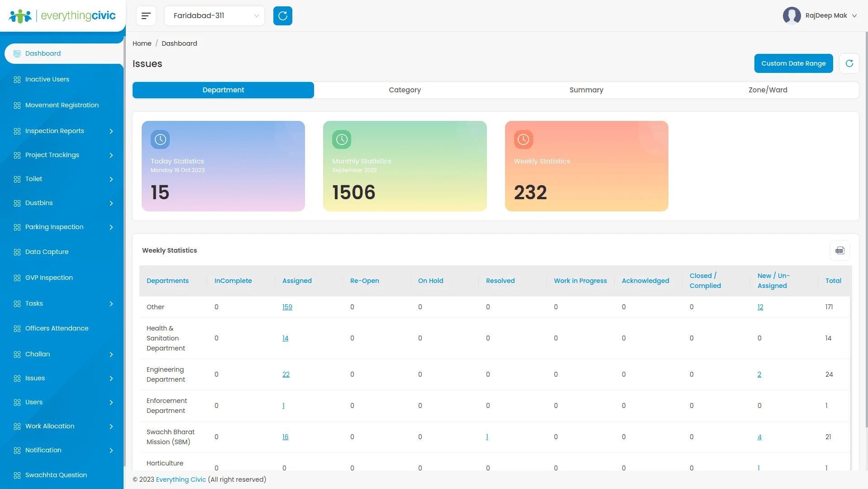Viewport: 868px width, 489px height.
Task: Open the Faridabad-311 city dropdown
Action: pos(215,16)
